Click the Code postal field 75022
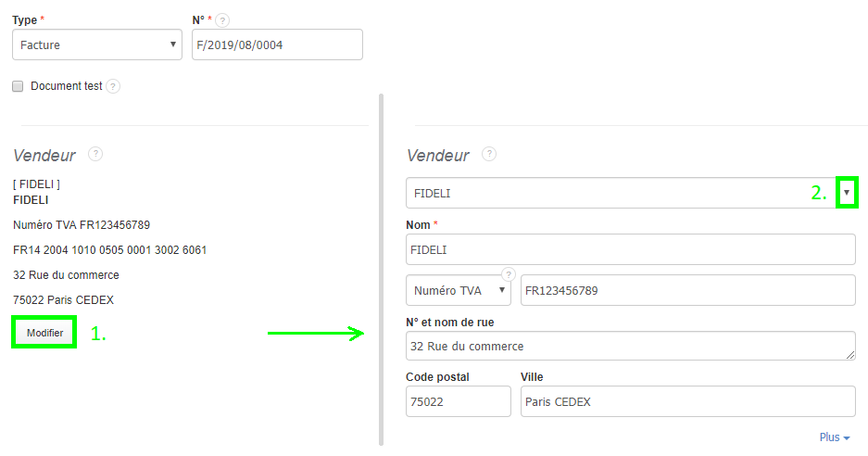868x456 pixels. (x=459, y=401)
